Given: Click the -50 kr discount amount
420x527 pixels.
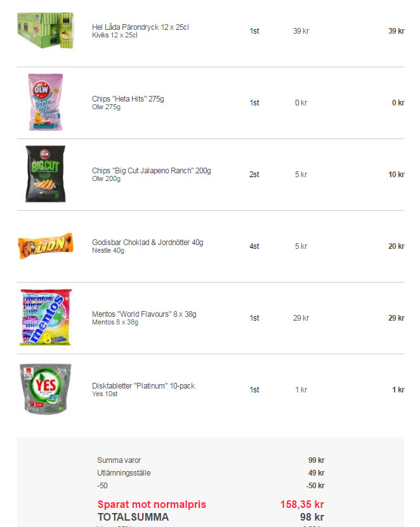Looking at the screenshot, I should [315, 486].
